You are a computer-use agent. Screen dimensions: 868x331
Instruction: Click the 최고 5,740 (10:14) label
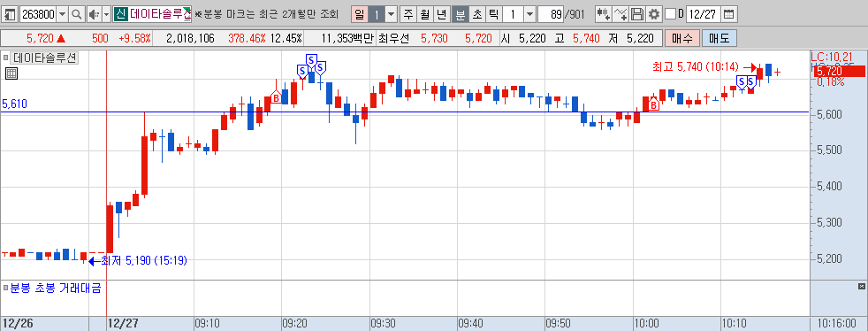pyautogui.click(x=696, y=67)
